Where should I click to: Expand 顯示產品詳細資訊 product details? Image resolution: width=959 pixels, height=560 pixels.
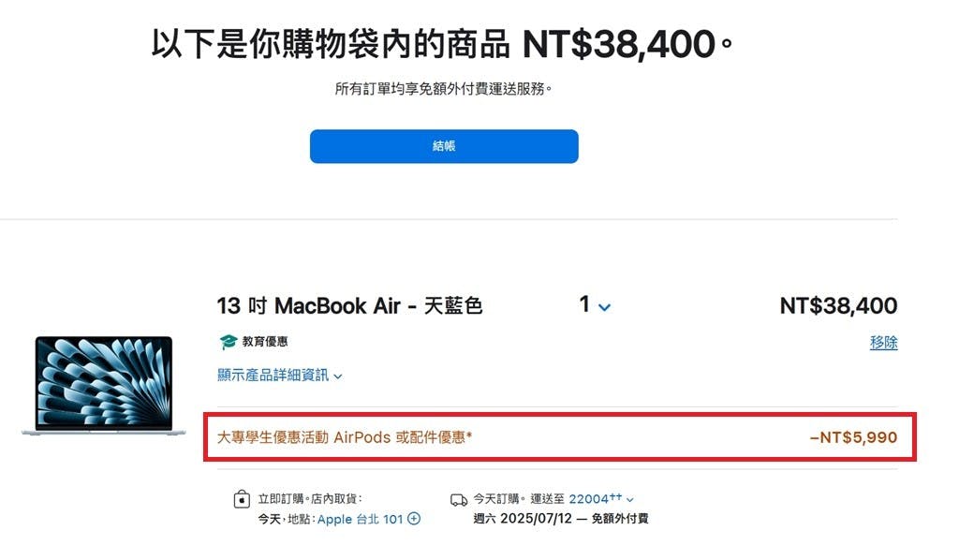[279, 375]
